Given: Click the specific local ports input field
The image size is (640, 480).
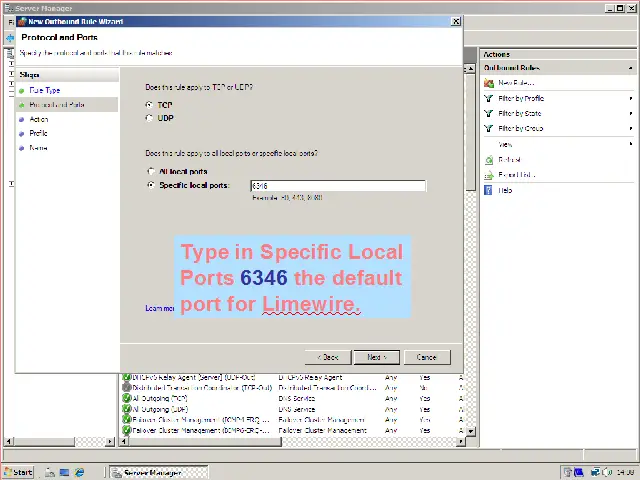Looking at the screenshot, I should 338,186.
